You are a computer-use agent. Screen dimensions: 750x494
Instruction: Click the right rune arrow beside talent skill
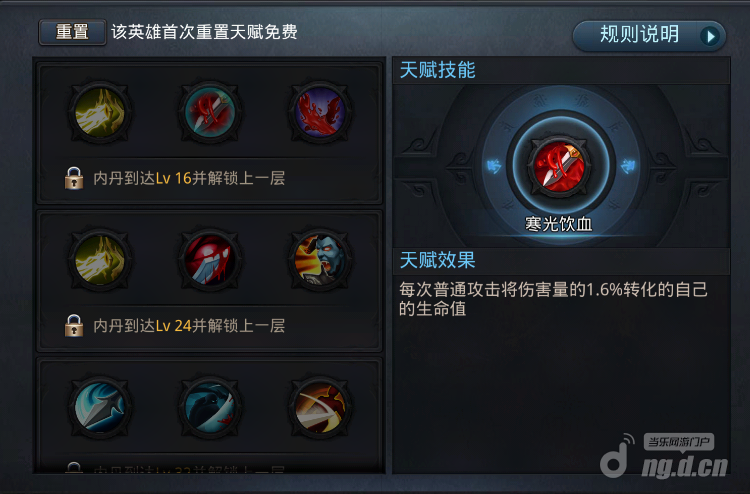click(x=627, y=166)
